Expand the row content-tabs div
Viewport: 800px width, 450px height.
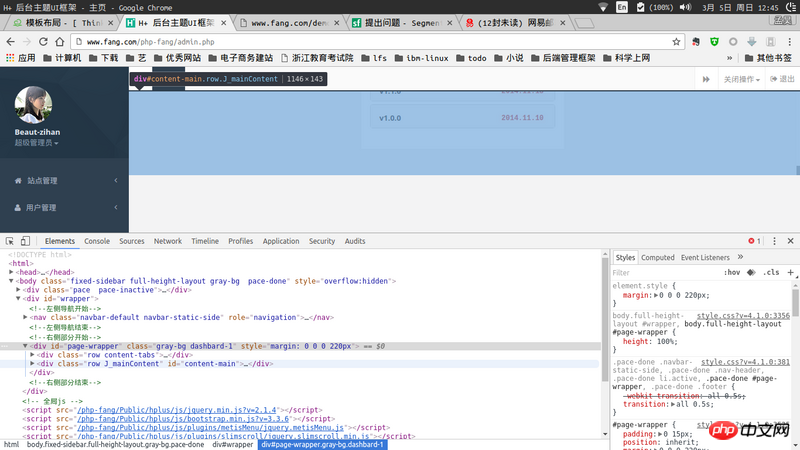pos(33,355)
